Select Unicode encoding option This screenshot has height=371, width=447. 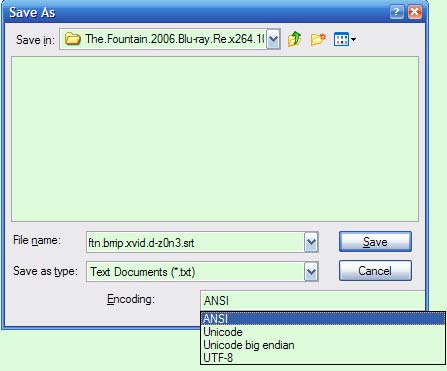click(x=323, y=332)
